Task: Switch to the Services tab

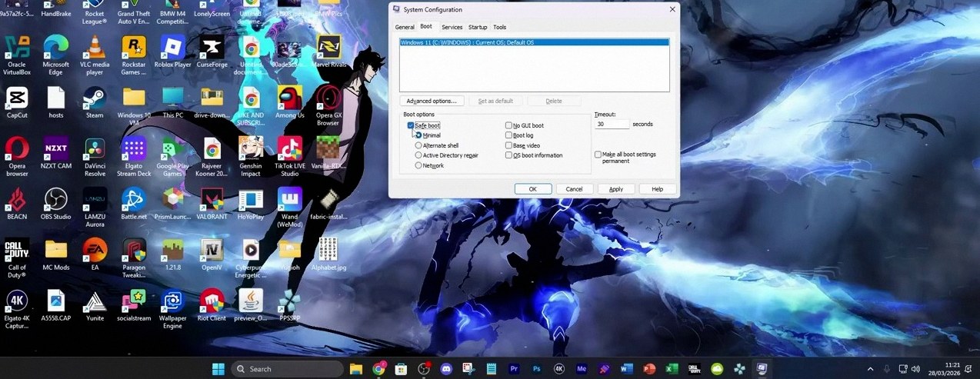Action: tap(452, 27)
